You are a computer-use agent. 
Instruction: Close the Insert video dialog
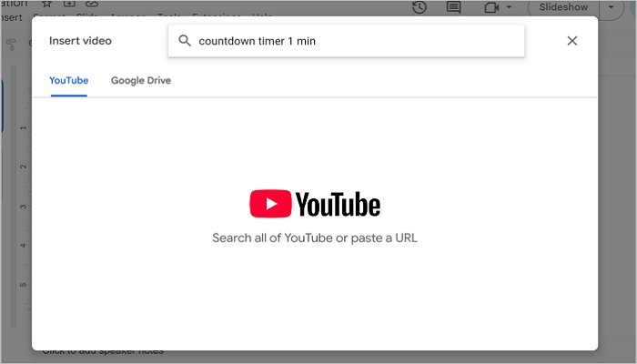[x=572, y=41]
